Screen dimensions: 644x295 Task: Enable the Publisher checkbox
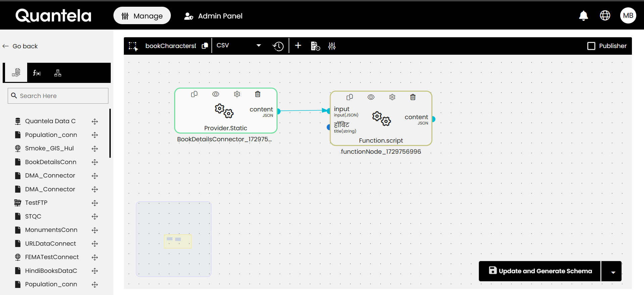click(591, 46)
